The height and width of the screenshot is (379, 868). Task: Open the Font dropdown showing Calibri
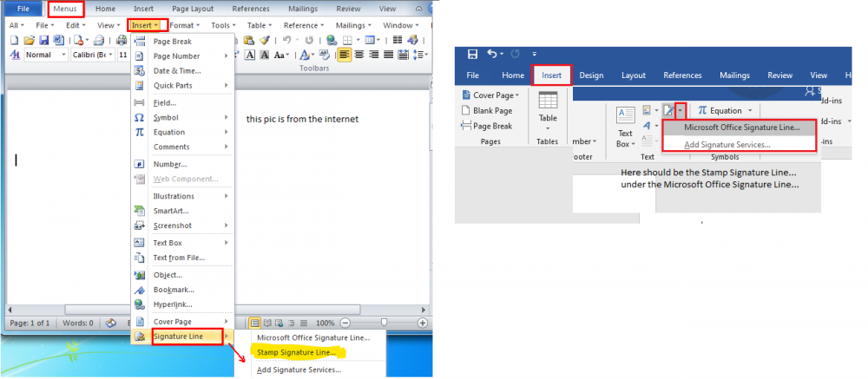pos(93,55)
